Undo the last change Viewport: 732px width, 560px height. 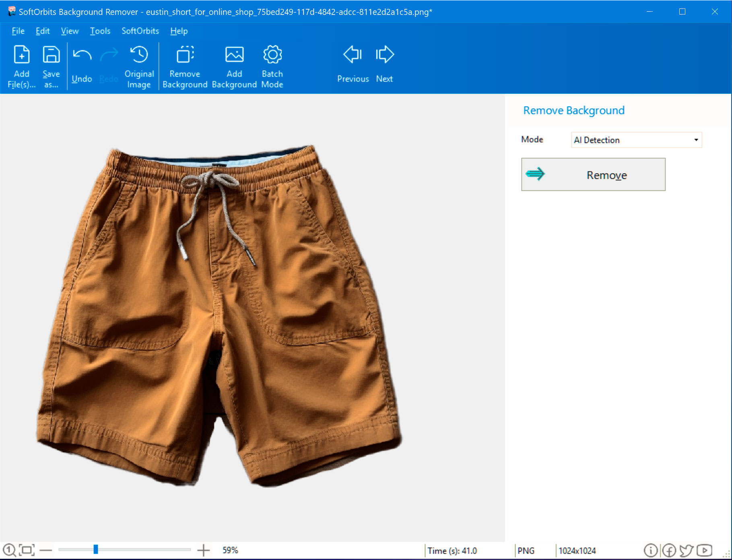81,64
